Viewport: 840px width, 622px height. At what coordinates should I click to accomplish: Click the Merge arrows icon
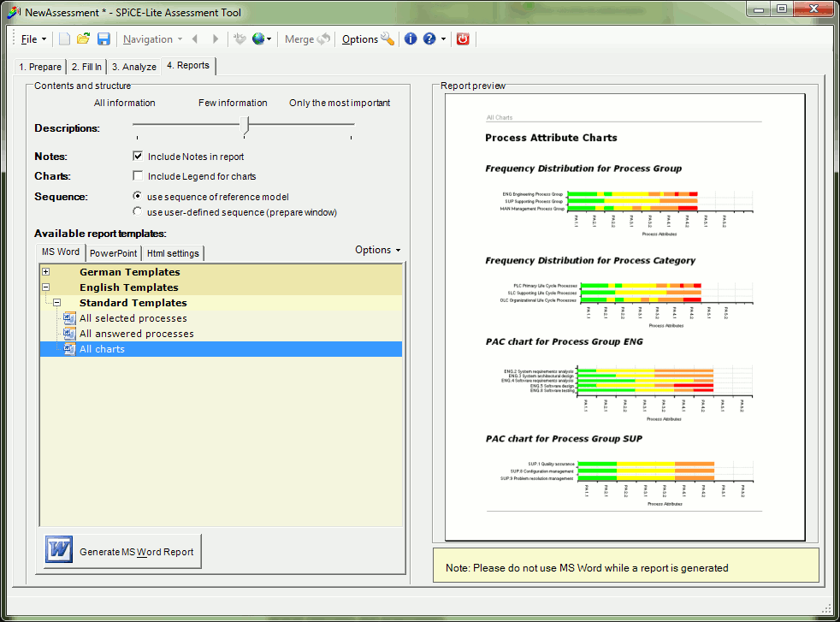[323, 39]
